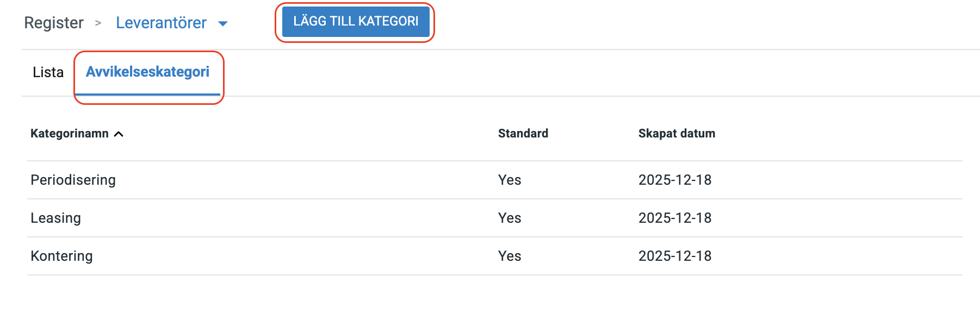Click the Yes value for Periodisering
The height and width of the screenshot is (326, 980).
click(x=510, y=180)
